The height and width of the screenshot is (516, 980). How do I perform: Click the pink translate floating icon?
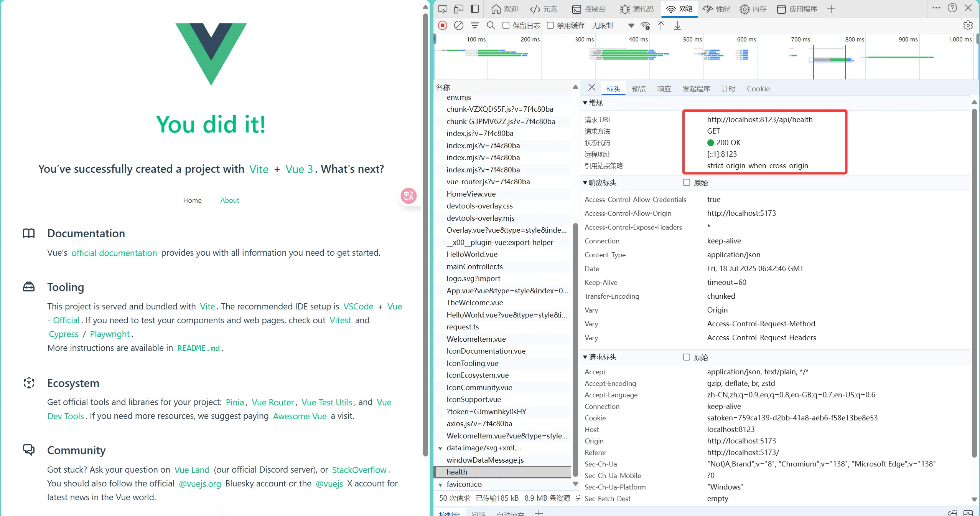(x=408, y=196)
